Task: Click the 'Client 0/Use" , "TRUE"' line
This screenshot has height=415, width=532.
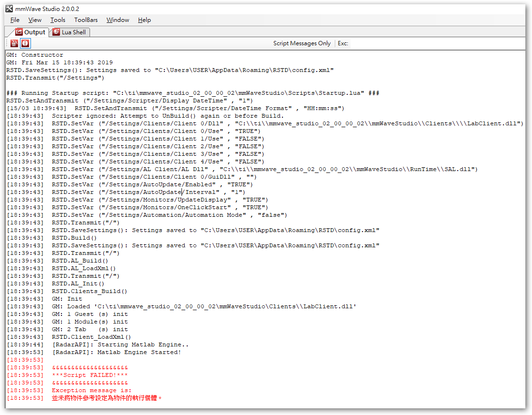Action: [x=134, y=131]
